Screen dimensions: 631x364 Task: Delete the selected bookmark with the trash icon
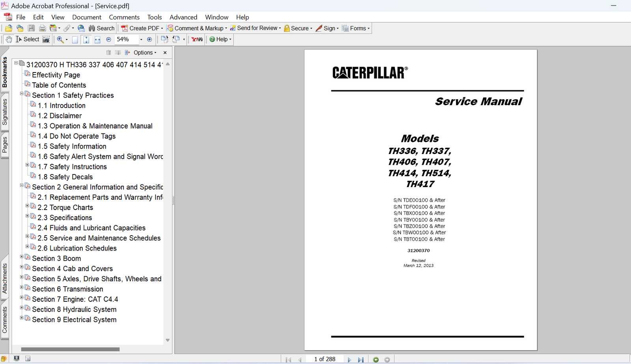coord(108,52)
